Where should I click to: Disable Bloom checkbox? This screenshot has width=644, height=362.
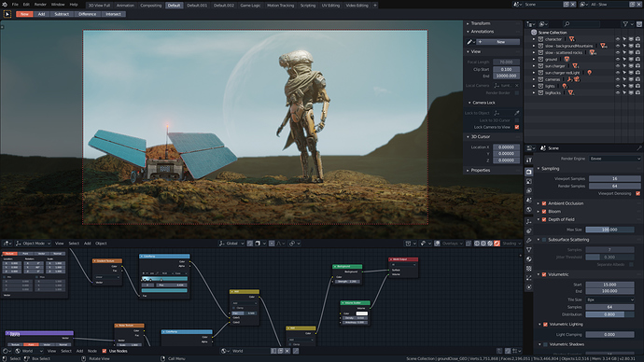click(x=544, y=212)
